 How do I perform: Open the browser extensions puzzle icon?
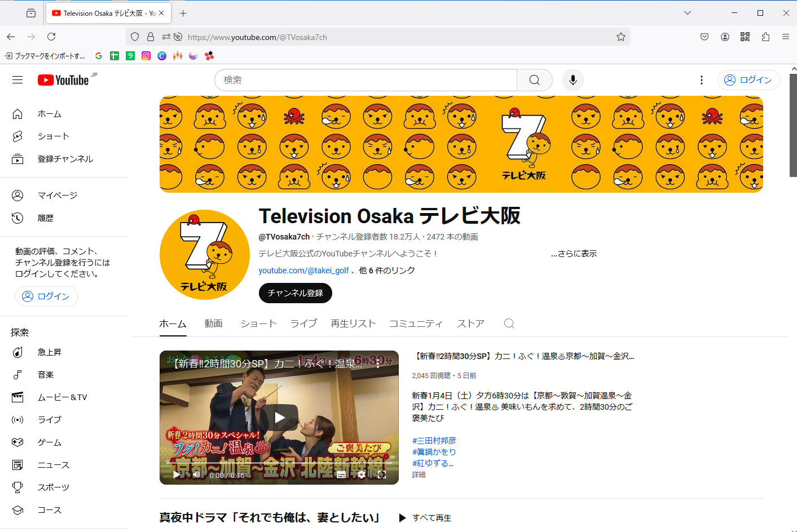765,37
